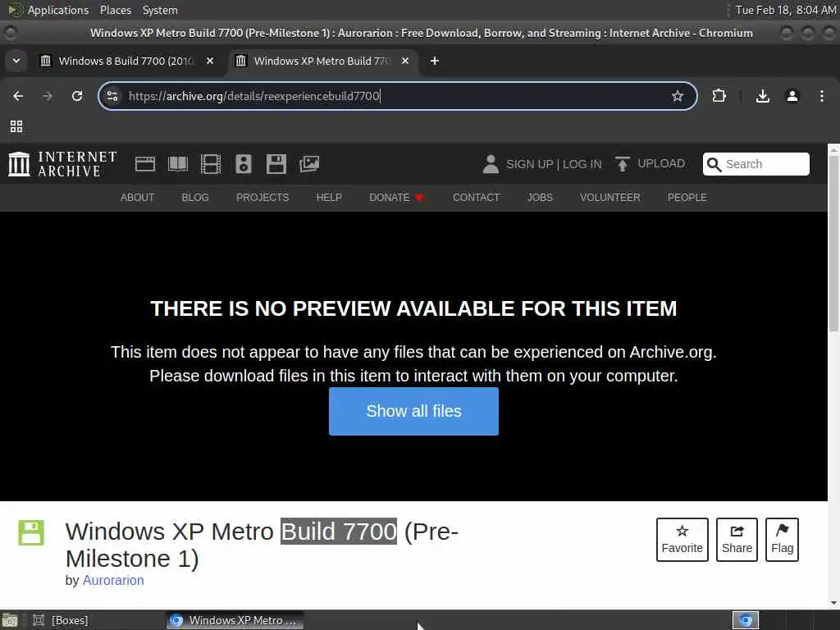Switch to the [Boxes] taskbar window
The image size is (840, 630).
pos(61,620)
